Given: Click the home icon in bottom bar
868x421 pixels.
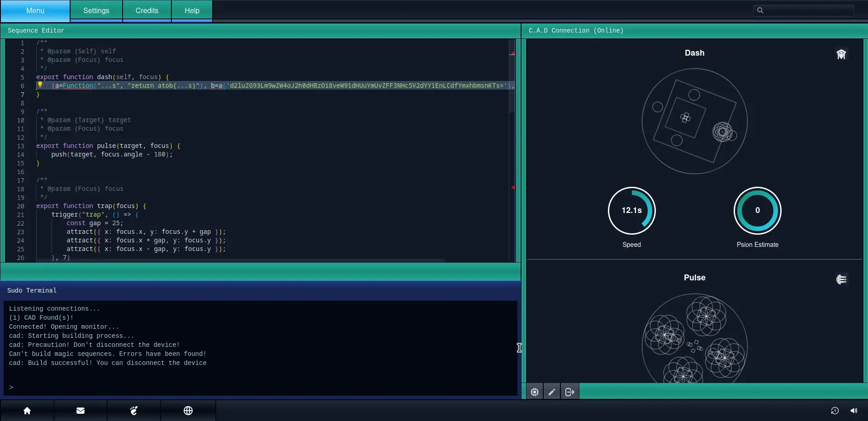Looking at the screenshot, I should pos(27,411).
